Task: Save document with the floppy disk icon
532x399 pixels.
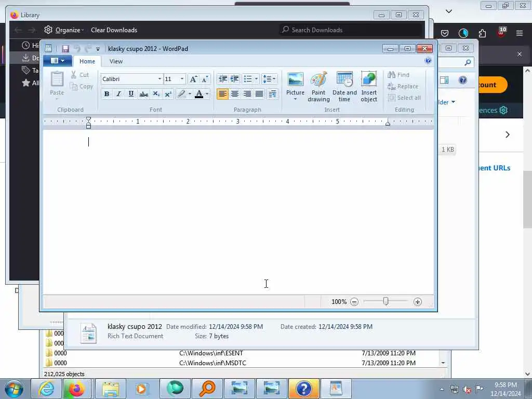Action: tap(65, 49)
